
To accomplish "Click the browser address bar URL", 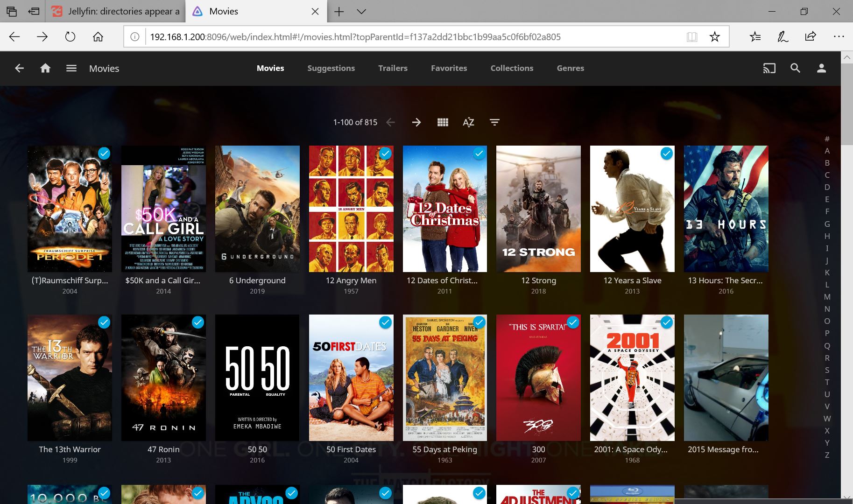I will click(355, 37).
